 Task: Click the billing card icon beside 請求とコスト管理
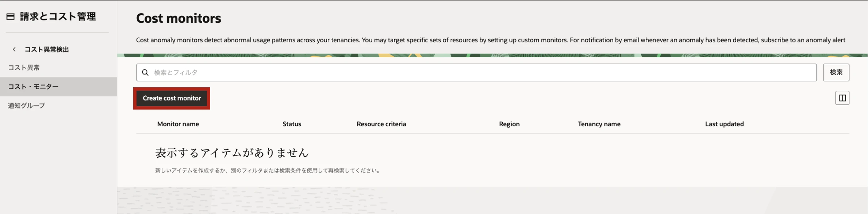(11, 16)
